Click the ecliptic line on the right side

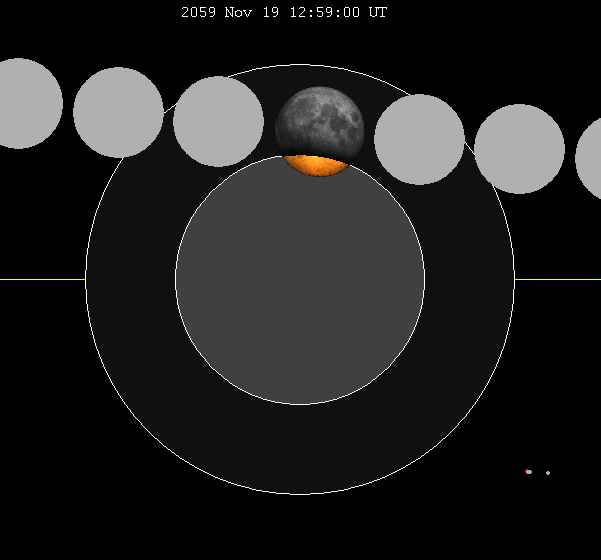pyautogui.click(x=558, y=279)
